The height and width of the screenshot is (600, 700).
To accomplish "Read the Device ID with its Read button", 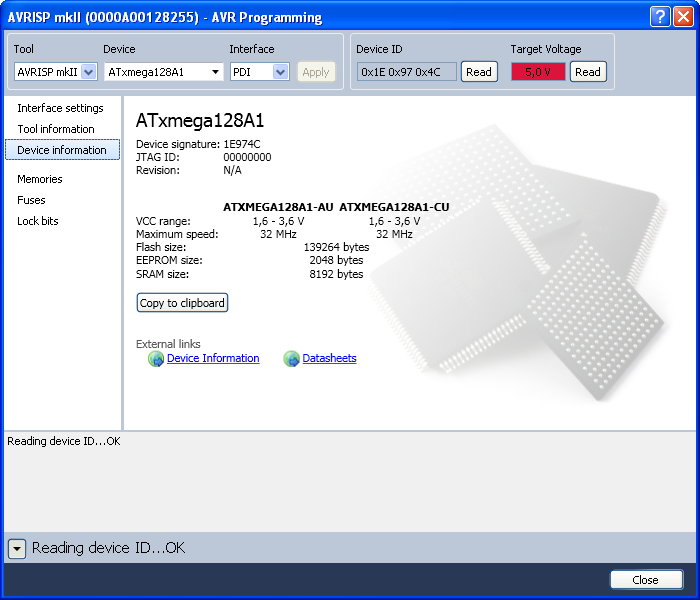I will (x=479, y=72).
